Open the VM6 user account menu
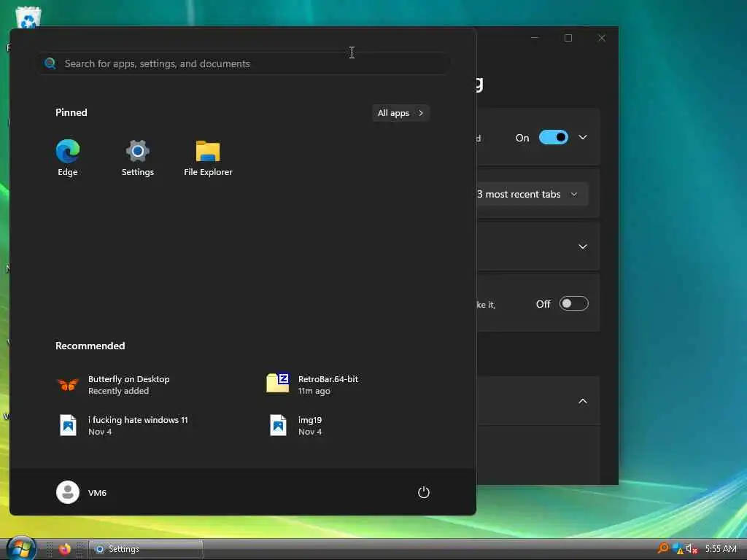 (x=82, y=492)
